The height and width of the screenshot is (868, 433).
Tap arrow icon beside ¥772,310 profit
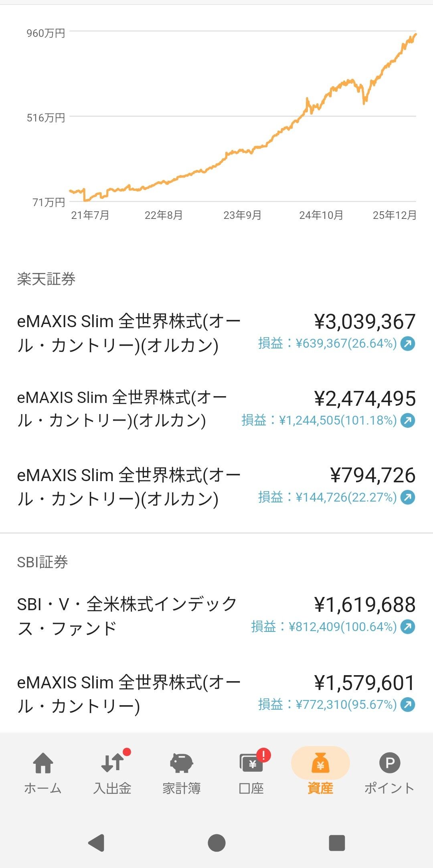coord(408,704)
